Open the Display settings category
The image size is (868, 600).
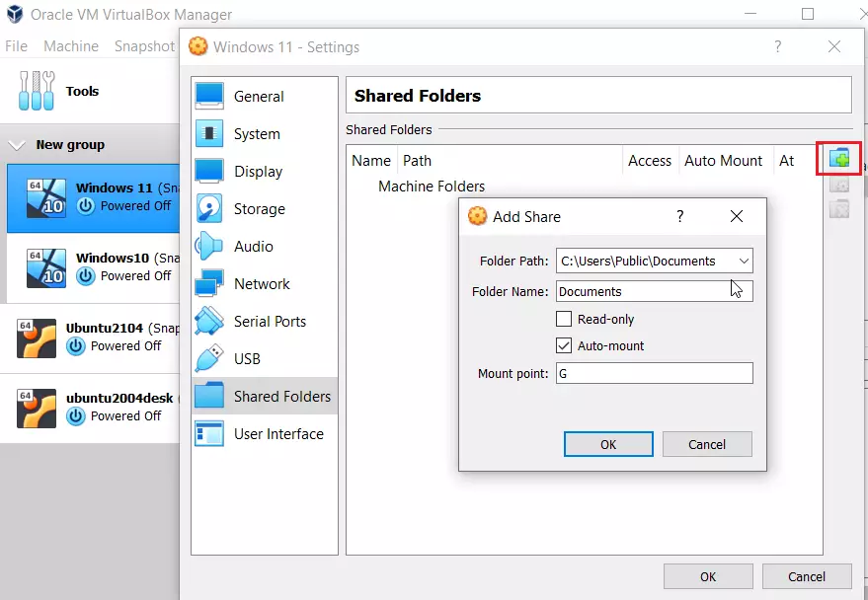265,172
